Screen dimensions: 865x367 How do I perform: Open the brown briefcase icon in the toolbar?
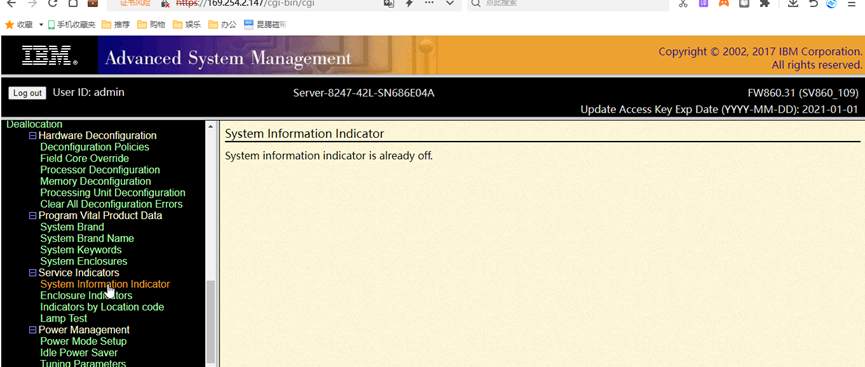pos(93,3)
